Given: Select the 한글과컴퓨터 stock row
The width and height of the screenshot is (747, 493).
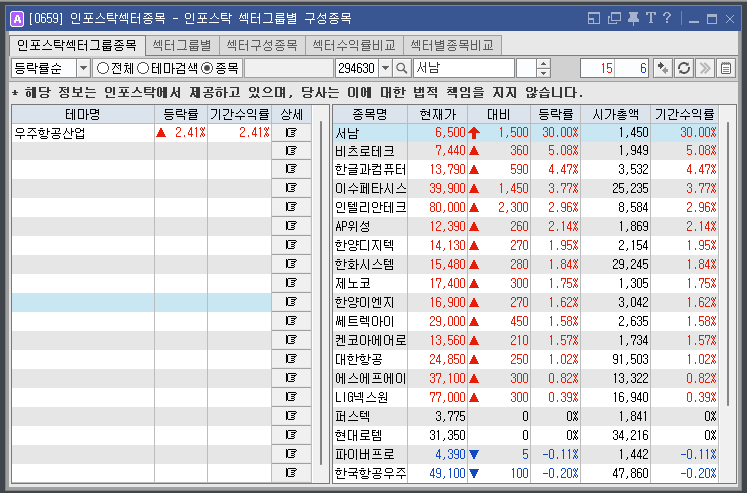Looking at the screenshot, I should pos(525,170).
